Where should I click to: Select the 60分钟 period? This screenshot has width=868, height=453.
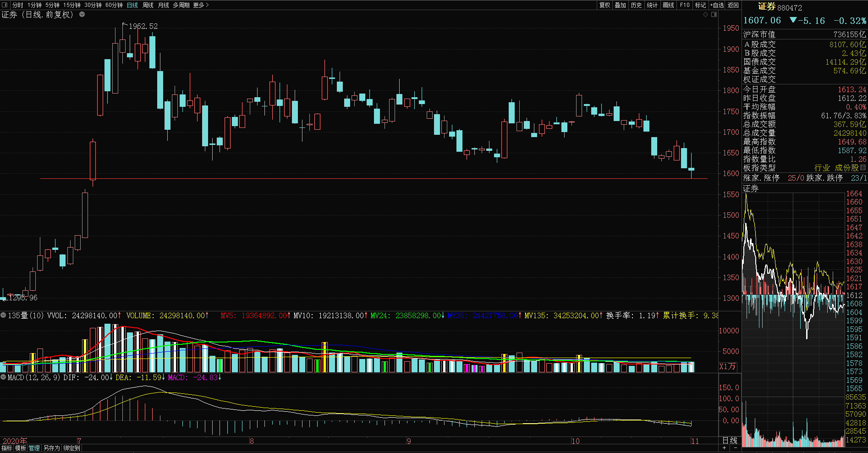pos(114,5)
